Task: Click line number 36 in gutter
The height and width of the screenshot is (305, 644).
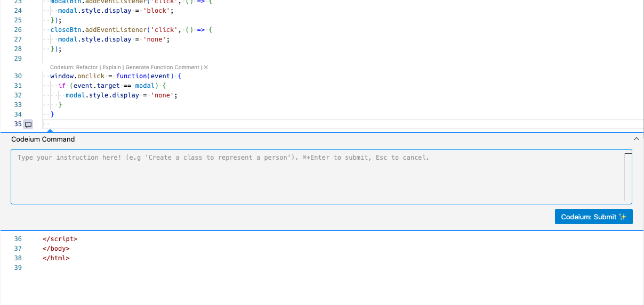Action: tap(18, 239)
